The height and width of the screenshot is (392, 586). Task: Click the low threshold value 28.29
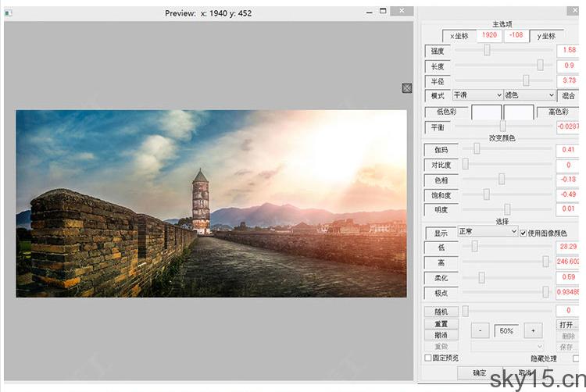(568, 247)
